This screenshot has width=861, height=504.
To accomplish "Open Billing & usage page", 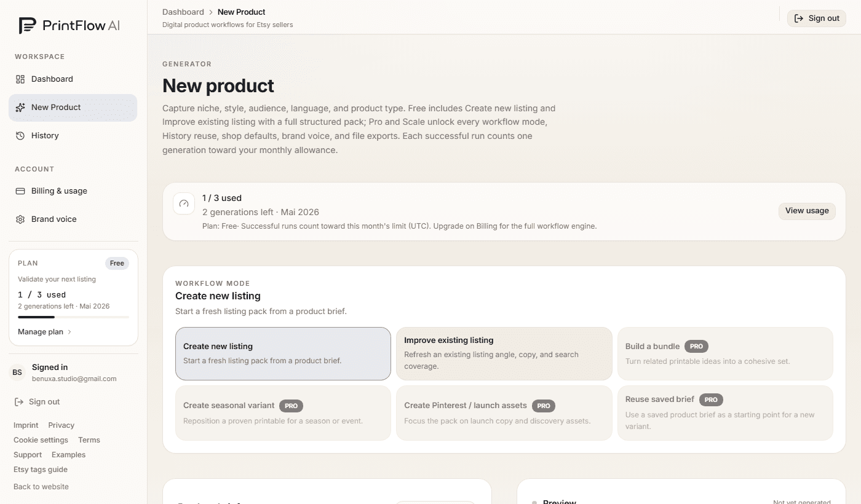I will (x=73, y=191).
